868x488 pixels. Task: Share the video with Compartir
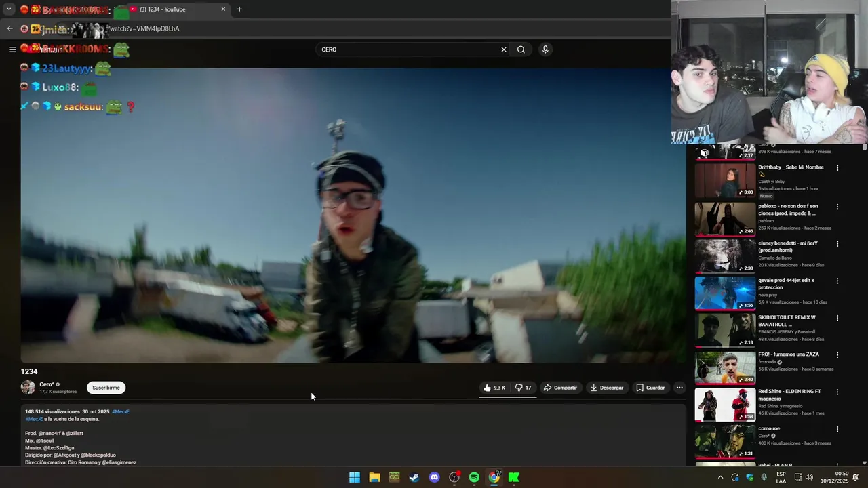click(560, 388)
